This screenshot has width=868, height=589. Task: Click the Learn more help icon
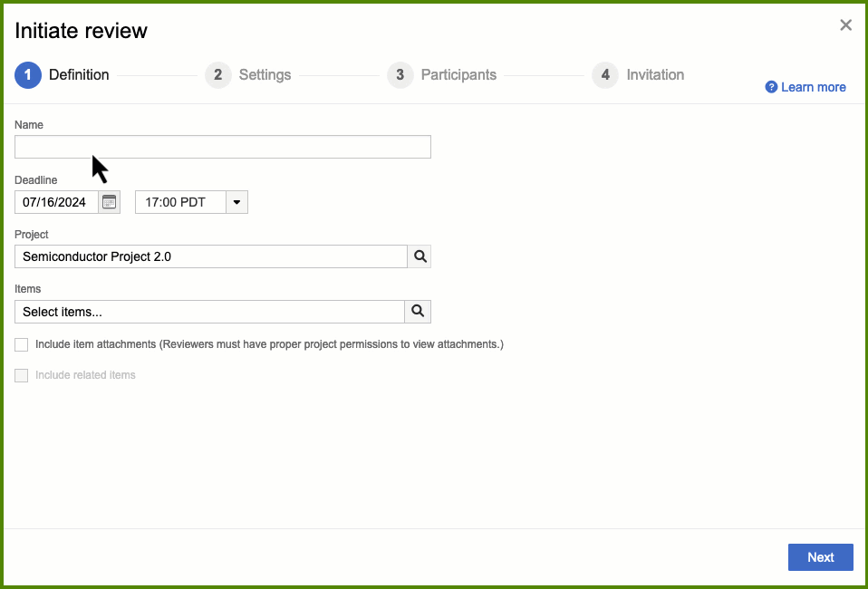coord(771,87)
